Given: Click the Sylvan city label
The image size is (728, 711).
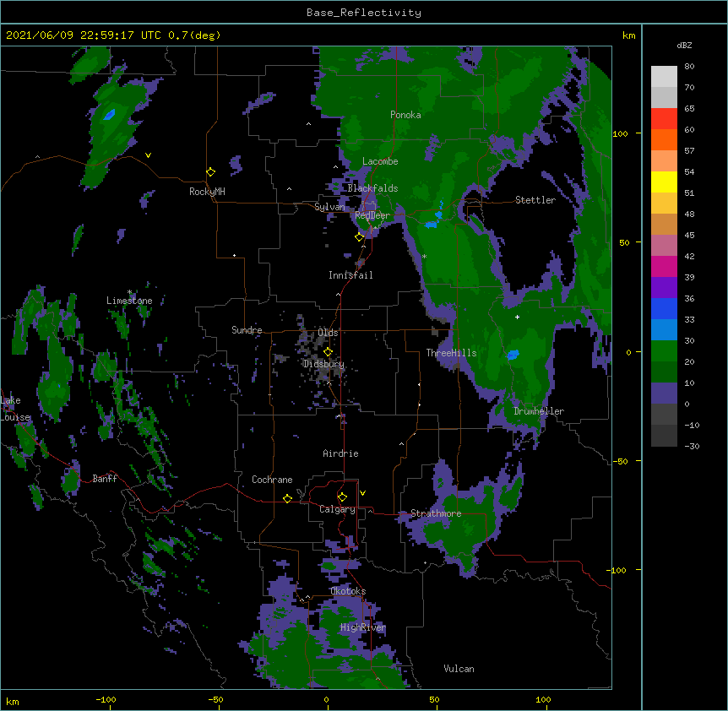Looking at the screenshot, I should coord(329,207).
